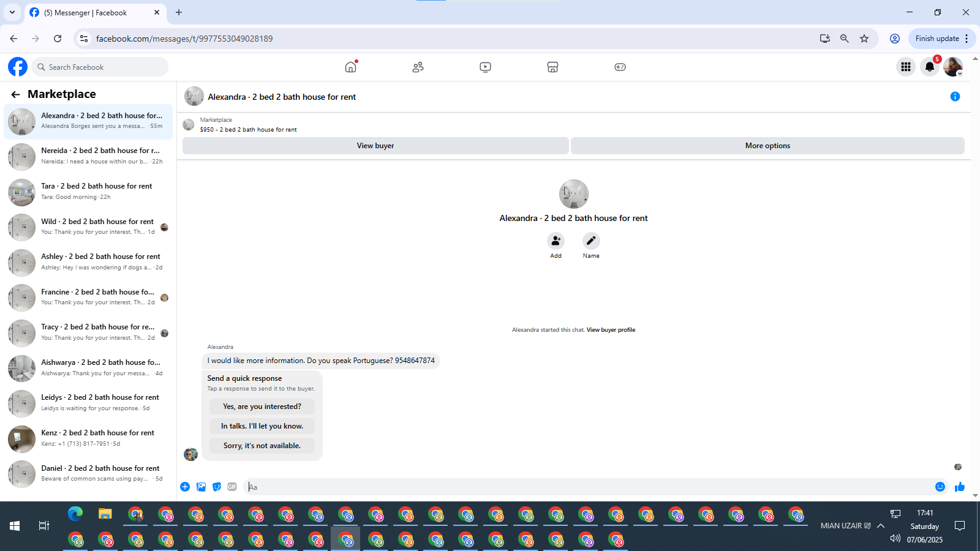Open the Video (Watch) icon
The image size is (980, 551).
tap(485, 67)
